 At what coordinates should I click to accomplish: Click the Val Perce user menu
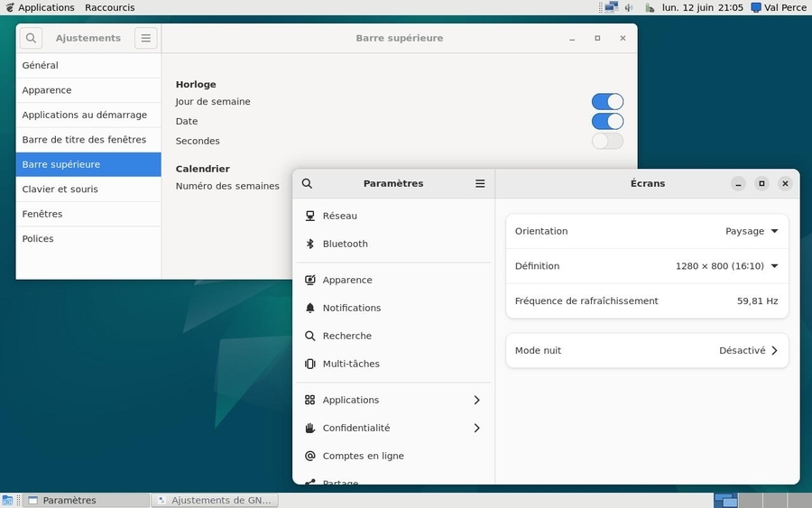coord(780,7)
